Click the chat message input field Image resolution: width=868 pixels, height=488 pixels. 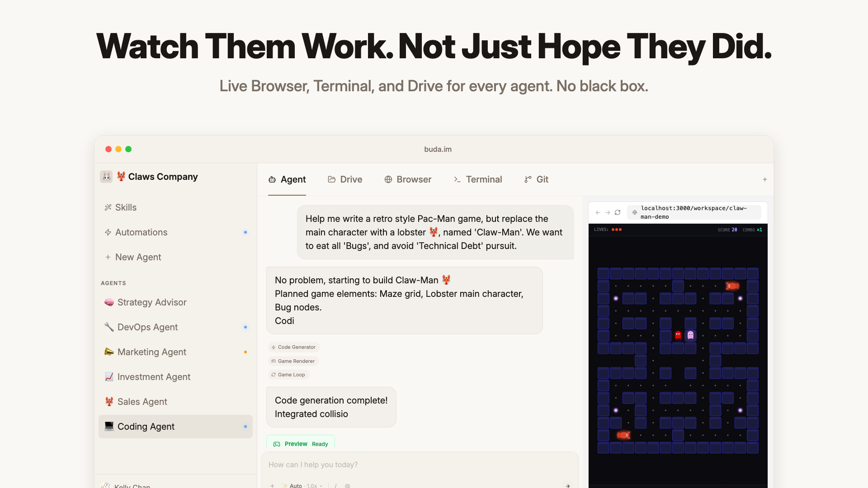(407, 465)
